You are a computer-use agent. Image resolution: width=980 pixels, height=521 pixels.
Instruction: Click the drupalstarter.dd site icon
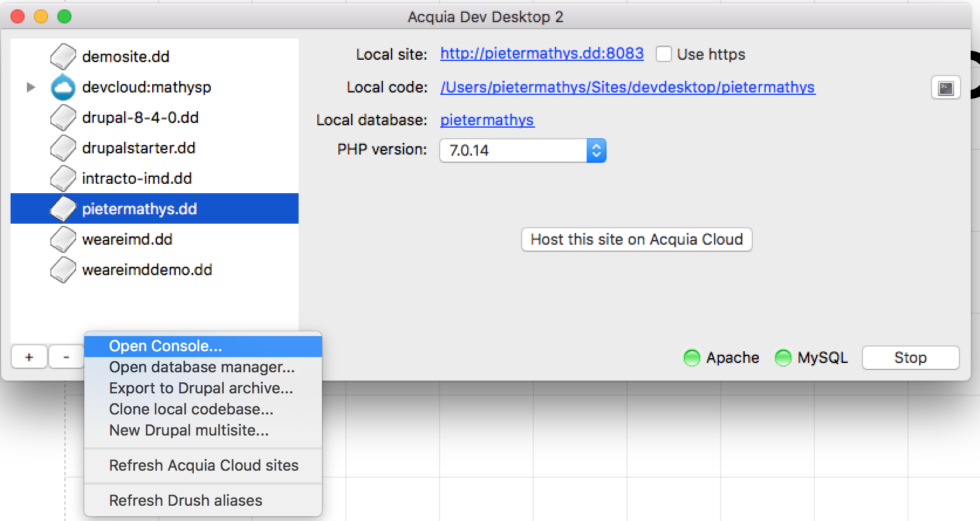click(63, 148)
